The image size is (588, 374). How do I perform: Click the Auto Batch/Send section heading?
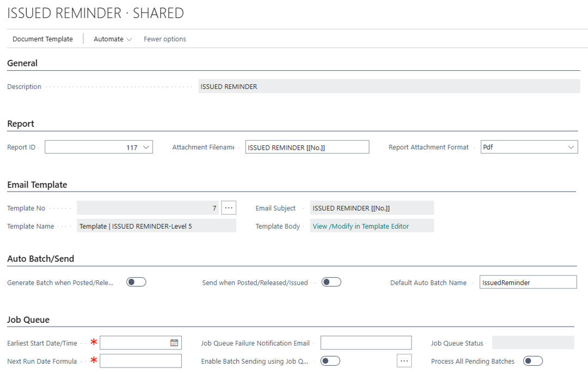click(x=40, y=259)
